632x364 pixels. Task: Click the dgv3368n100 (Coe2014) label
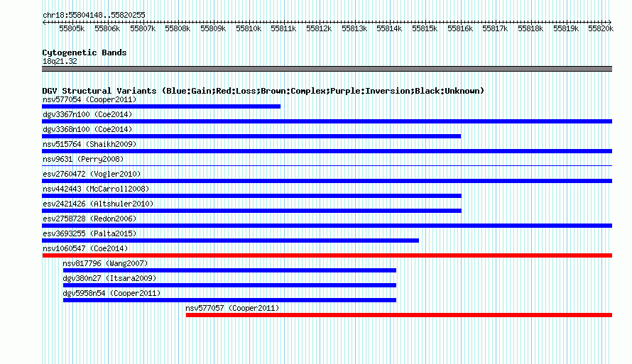pyautogui.click(x=87, y=129)
